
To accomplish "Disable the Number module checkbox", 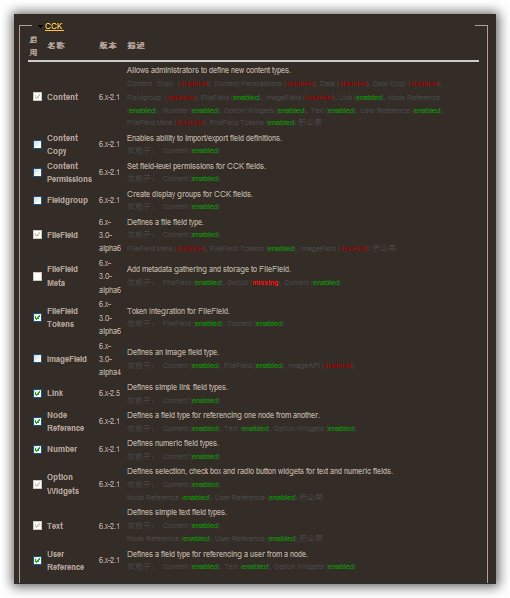I will point(37,450).
